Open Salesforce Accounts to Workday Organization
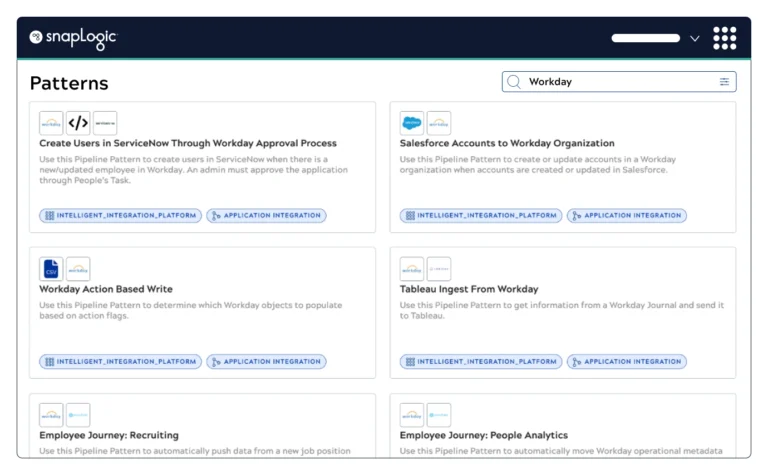This screenshot has width=768, height=475. 507,143
